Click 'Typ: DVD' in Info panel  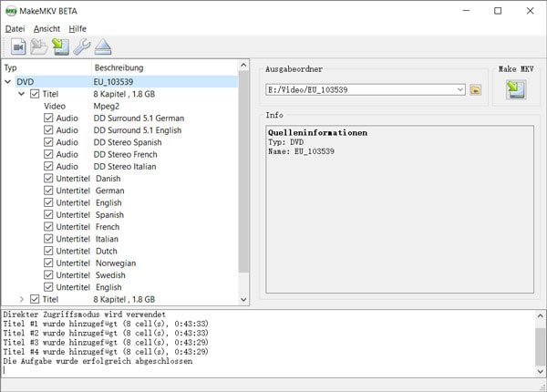pos(285,142)
